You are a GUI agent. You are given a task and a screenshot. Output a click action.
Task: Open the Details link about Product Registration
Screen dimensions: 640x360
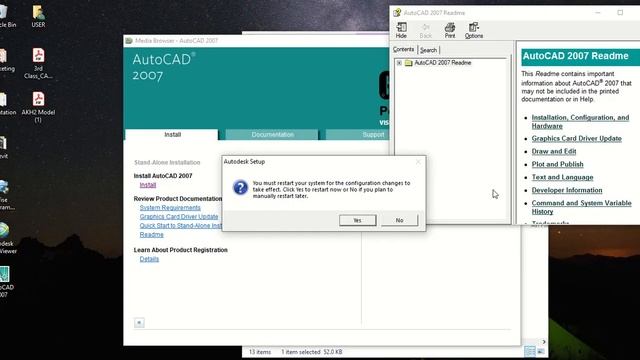pyautogui.click(x=149, y=259)
